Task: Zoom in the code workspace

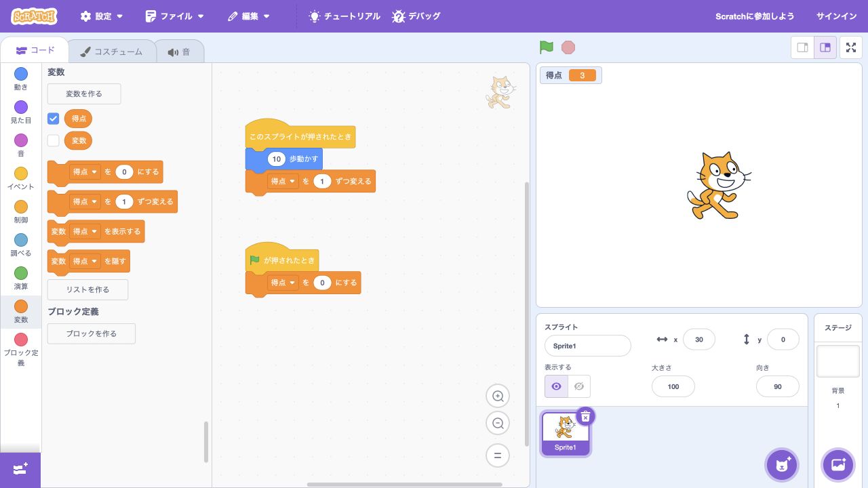Action: coord(498,396)
